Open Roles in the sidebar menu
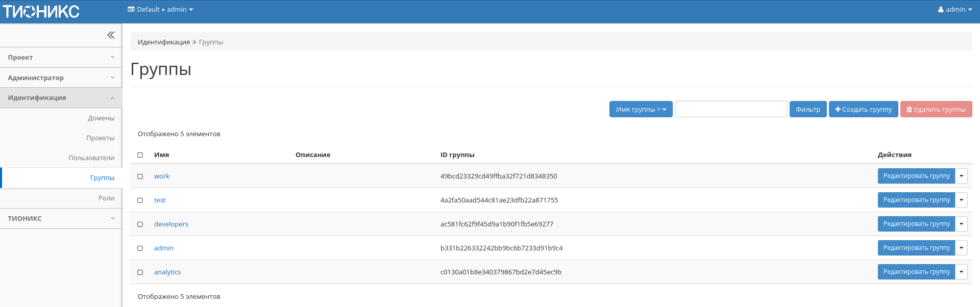The height and width of the screenshot is (307, 980). pos(106,198)
